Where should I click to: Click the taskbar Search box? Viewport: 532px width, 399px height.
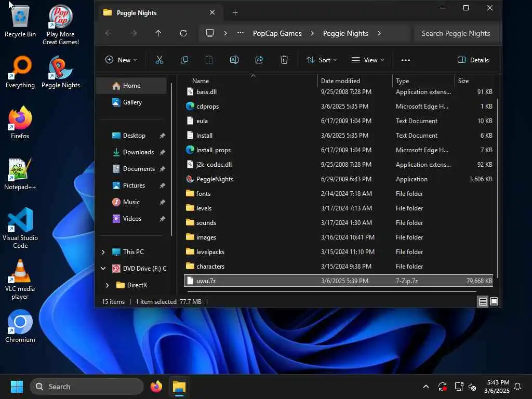tap(87, 387)
